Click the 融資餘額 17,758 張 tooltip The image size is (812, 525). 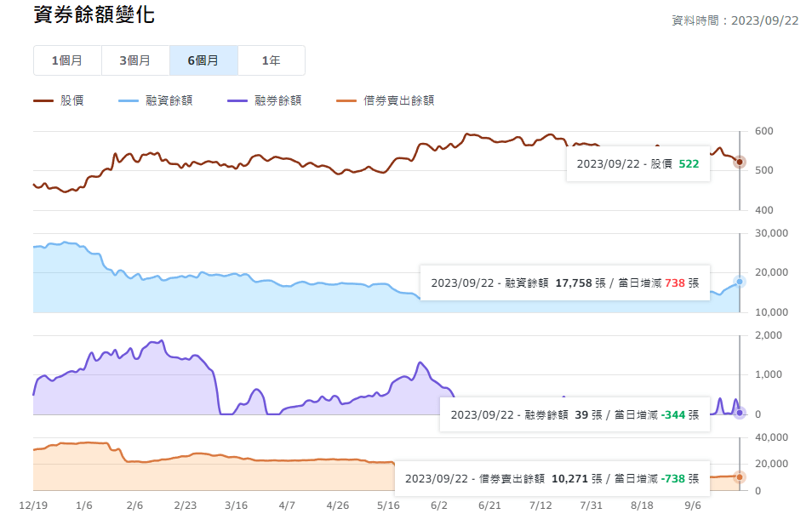(565, 282)
